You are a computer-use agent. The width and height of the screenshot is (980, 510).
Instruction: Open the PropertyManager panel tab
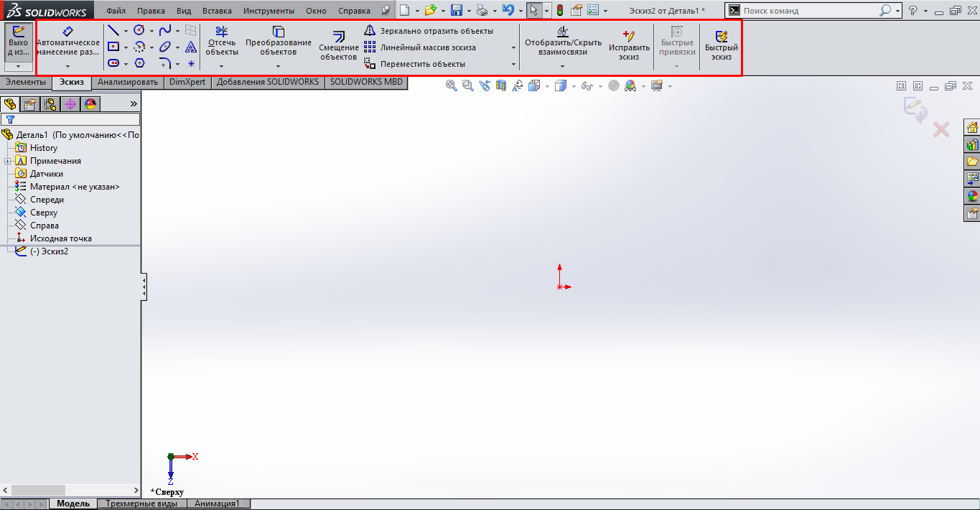pos(30,104)
